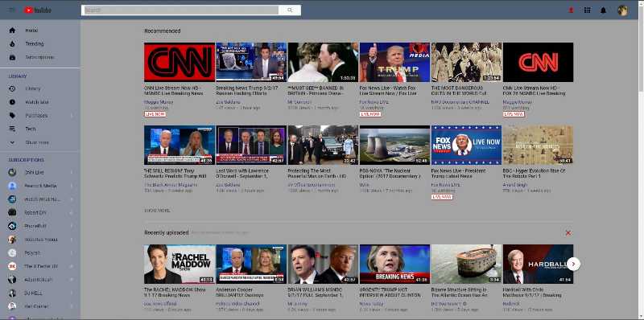Image resolution: width=644 pixels, height=320 pixels.
Task: Click the YouTube logo
Action: click(37, 10)
